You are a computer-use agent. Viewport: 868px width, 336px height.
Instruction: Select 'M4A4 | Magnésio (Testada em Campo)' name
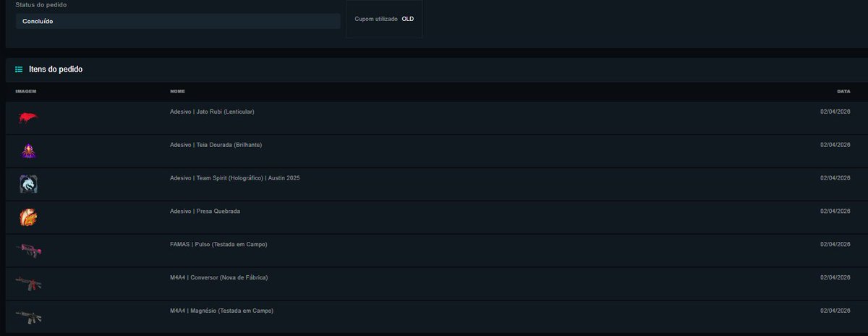click(221, 311)
